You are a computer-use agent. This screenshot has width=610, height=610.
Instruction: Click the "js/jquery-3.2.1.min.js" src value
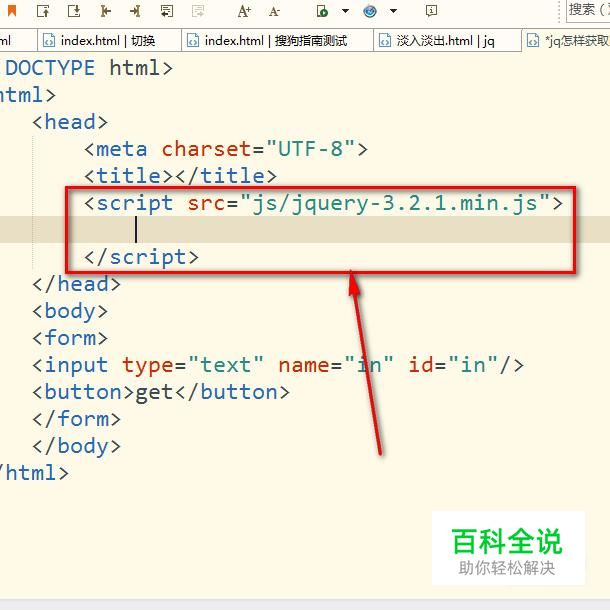click(395, 203)
